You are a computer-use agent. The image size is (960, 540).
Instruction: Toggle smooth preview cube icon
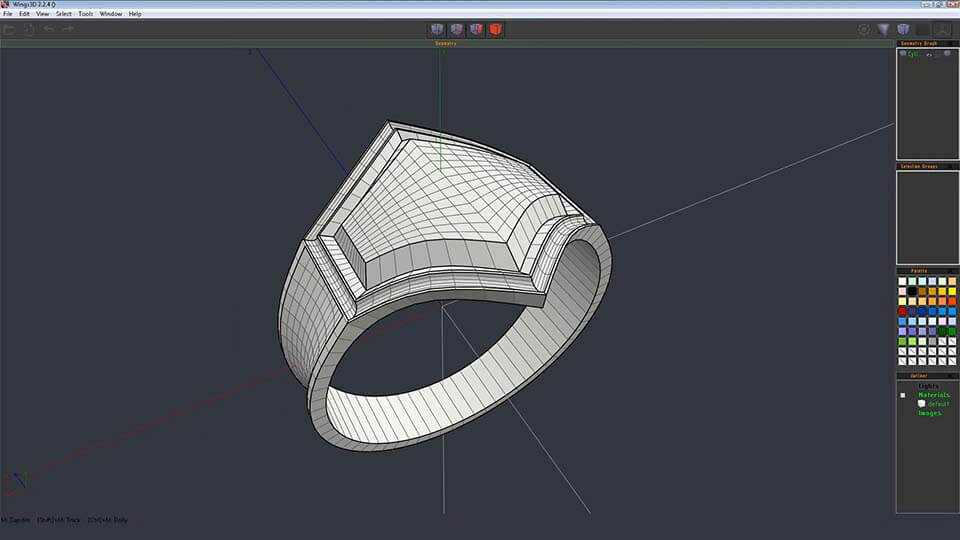[903, 29]
